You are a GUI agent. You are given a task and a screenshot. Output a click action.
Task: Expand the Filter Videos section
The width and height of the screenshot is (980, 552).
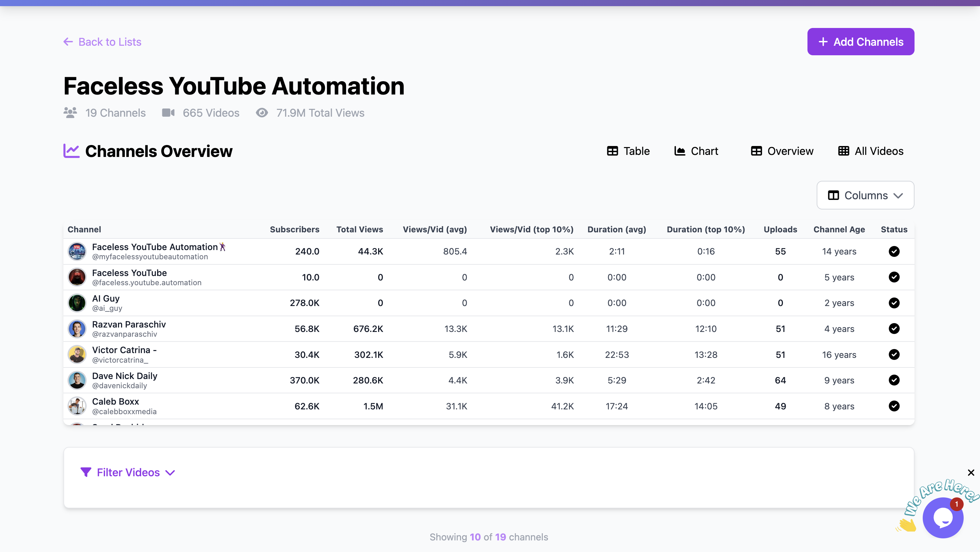click(128, 473)
